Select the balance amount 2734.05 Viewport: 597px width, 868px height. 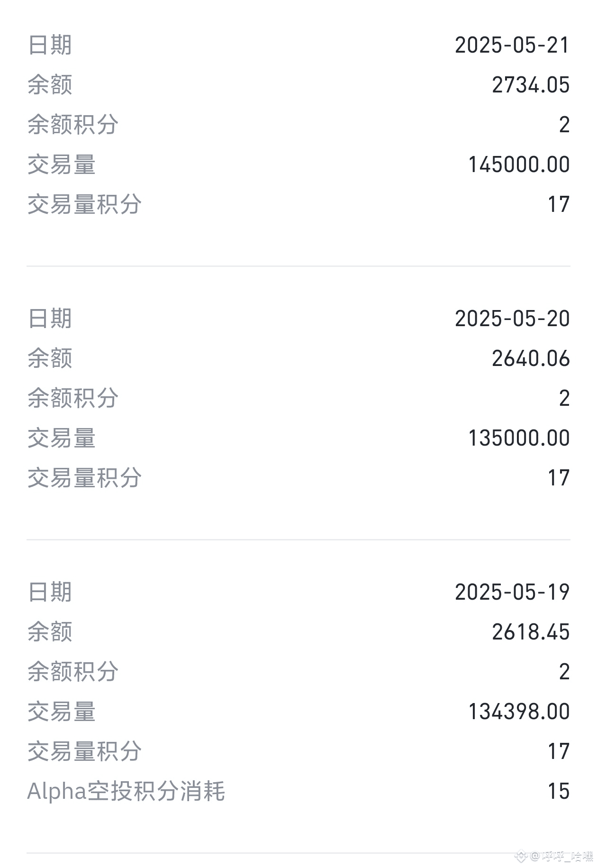click(531, 85)
